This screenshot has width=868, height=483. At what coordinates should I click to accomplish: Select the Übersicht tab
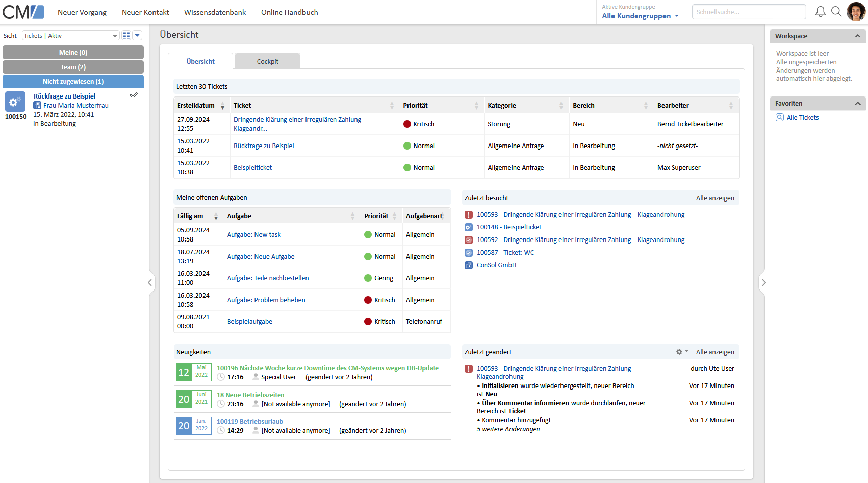[x=200, y=61]
